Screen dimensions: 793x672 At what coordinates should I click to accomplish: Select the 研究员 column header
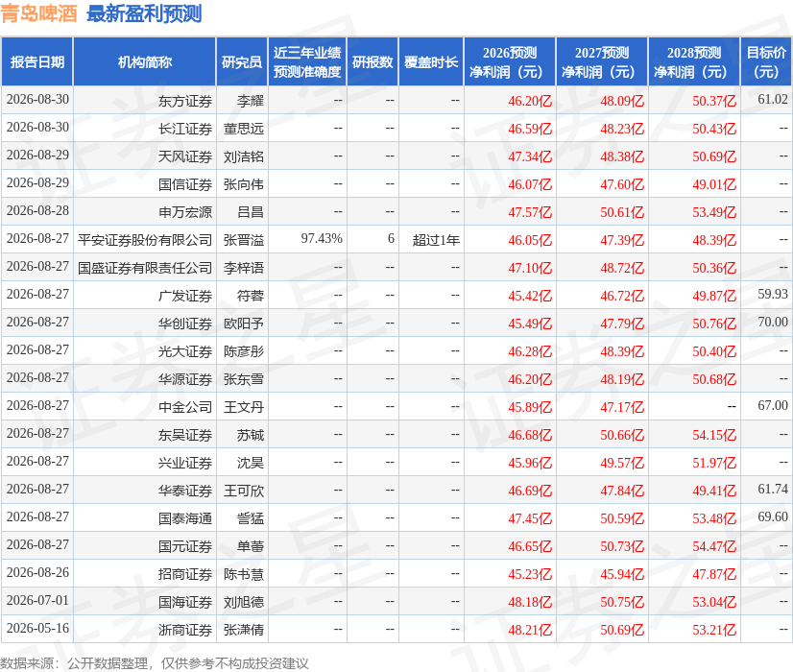[242, 61]
